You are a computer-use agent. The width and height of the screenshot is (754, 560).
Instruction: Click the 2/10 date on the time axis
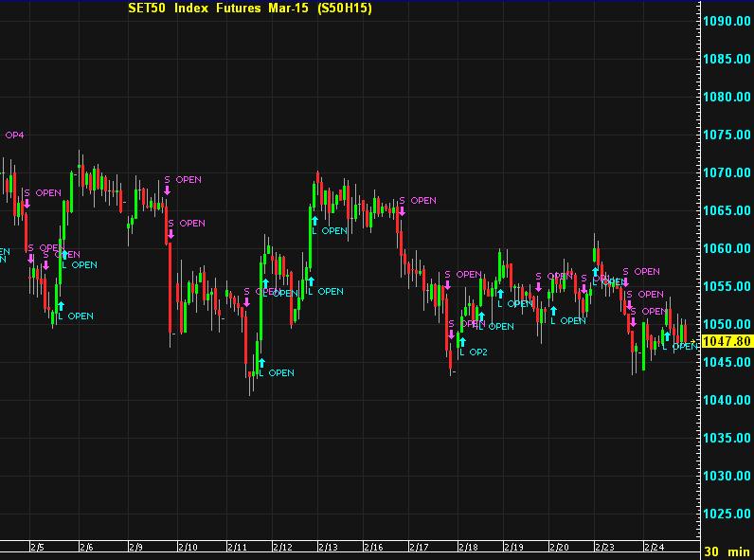coord(188,547)
